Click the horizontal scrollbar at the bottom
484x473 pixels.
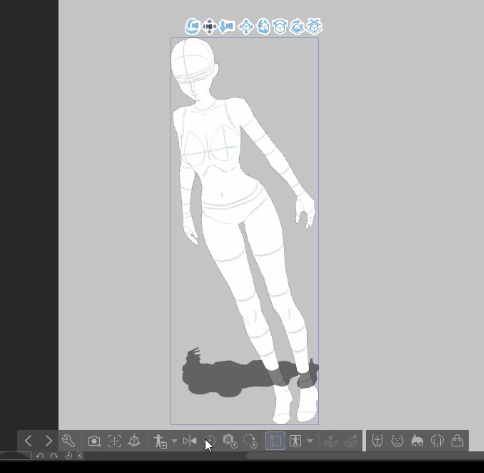coord(365,456)
